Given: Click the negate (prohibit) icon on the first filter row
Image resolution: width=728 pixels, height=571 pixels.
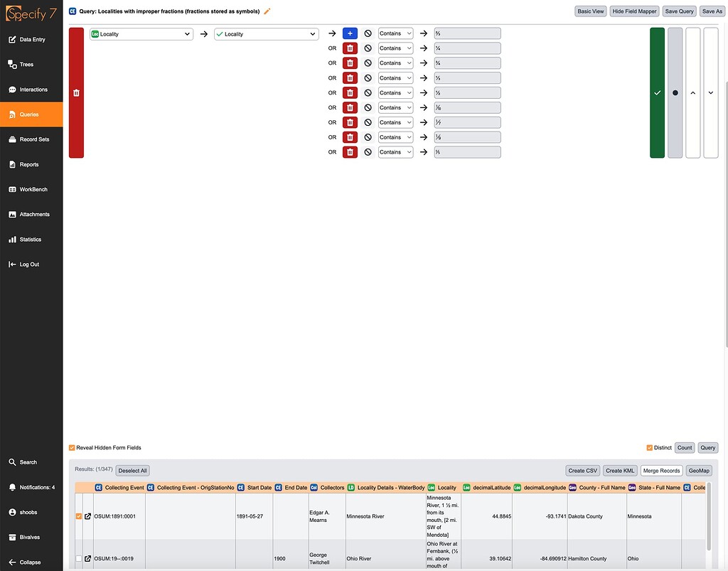Looking at the screenshot, I should (x=368, y=33).
